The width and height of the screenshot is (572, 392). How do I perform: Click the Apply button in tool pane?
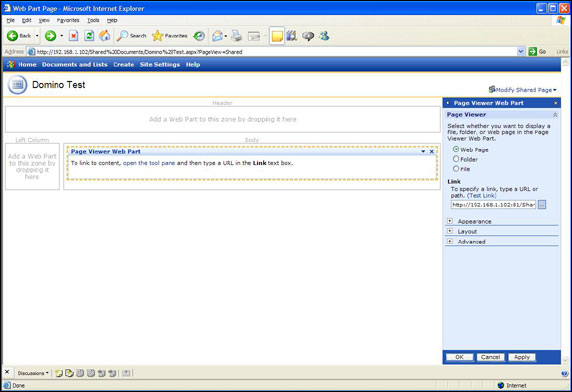pyautogui.click(x=522, y=357)
